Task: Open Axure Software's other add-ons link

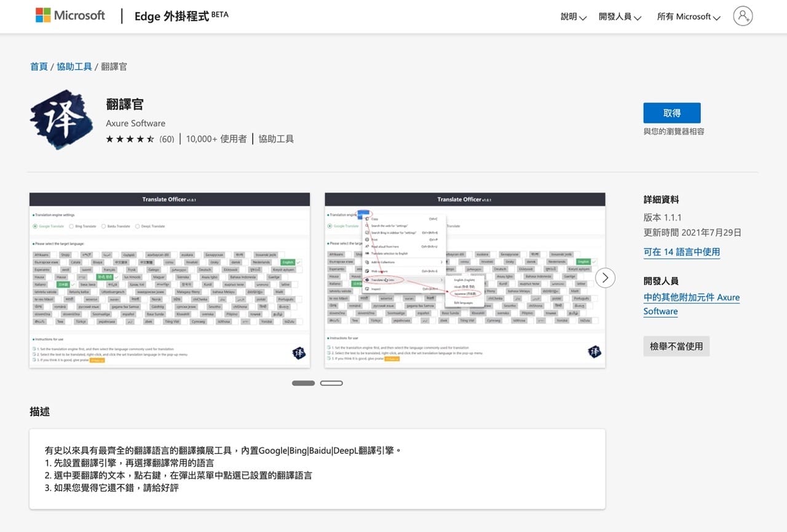Action: click(692, 304)
